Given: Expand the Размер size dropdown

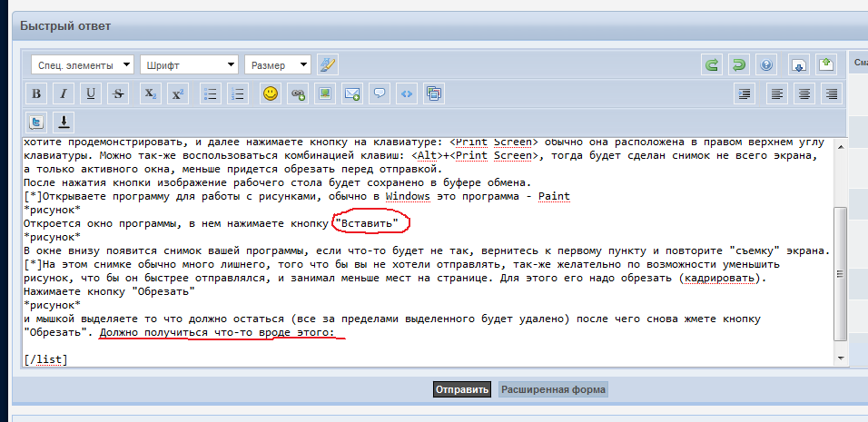Looking at the screenshot, I should (277, 65).
